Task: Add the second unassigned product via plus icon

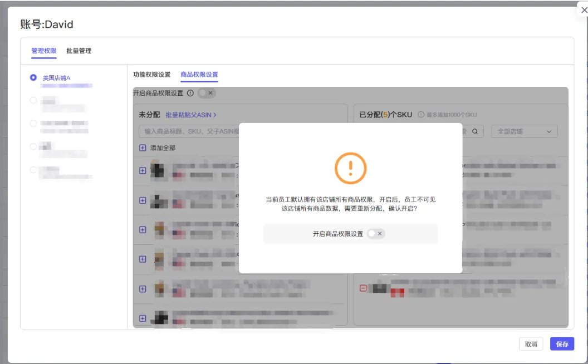Action: tap(143, 200)
